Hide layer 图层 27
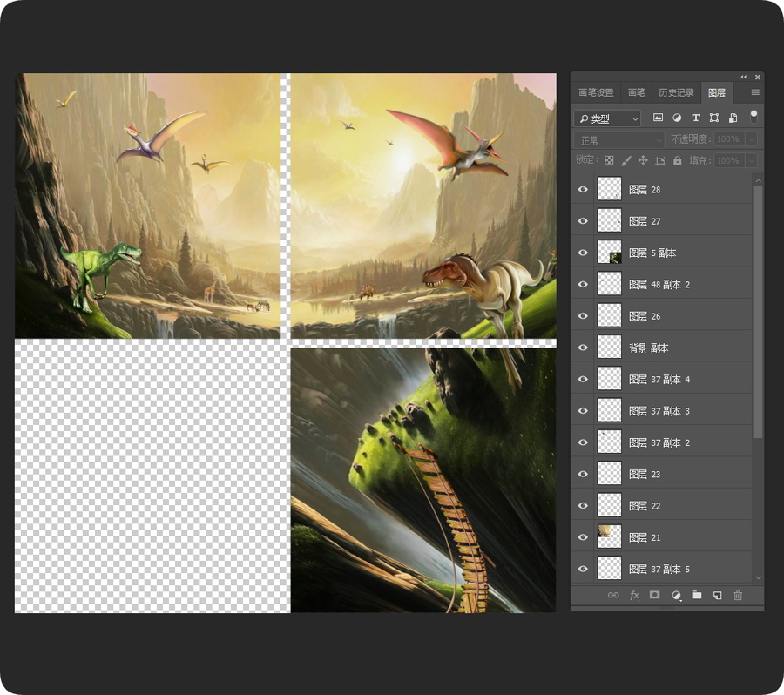 point(583,221)
